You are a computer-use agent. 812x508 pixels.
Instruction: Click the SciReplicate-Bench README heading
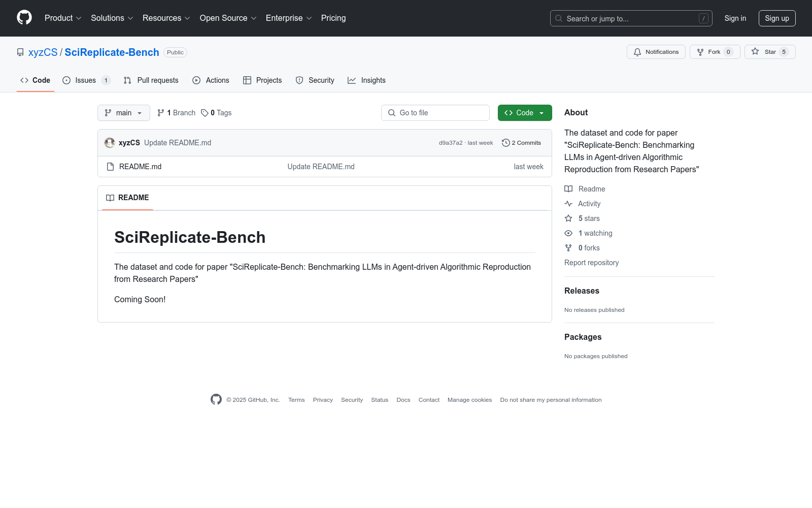pyautogui.click(x=190, y=237)
